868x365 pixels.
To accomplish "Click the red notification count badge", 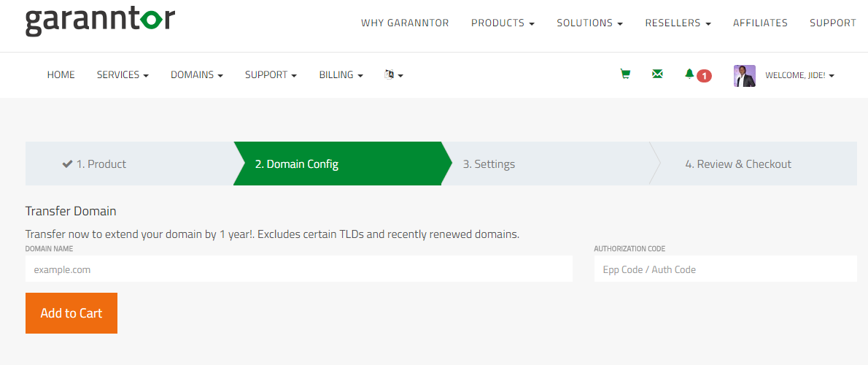I will click(x=704, y=76).
